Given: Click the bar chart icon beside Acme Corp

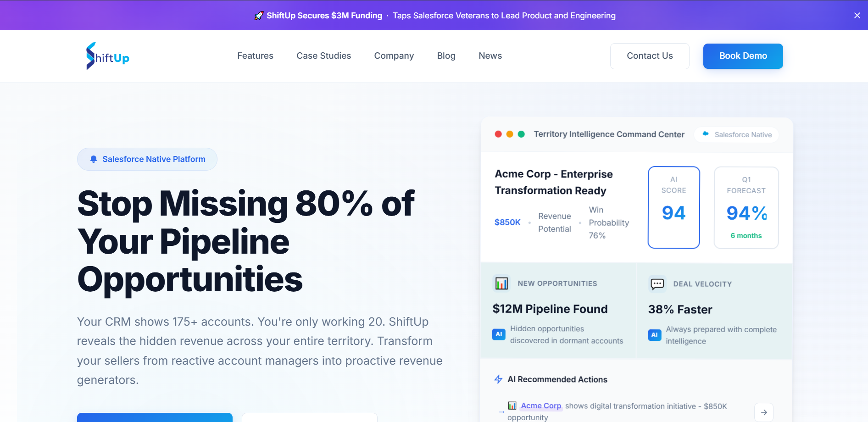Looking at the screenshot, I should click(x=512, y=405).
